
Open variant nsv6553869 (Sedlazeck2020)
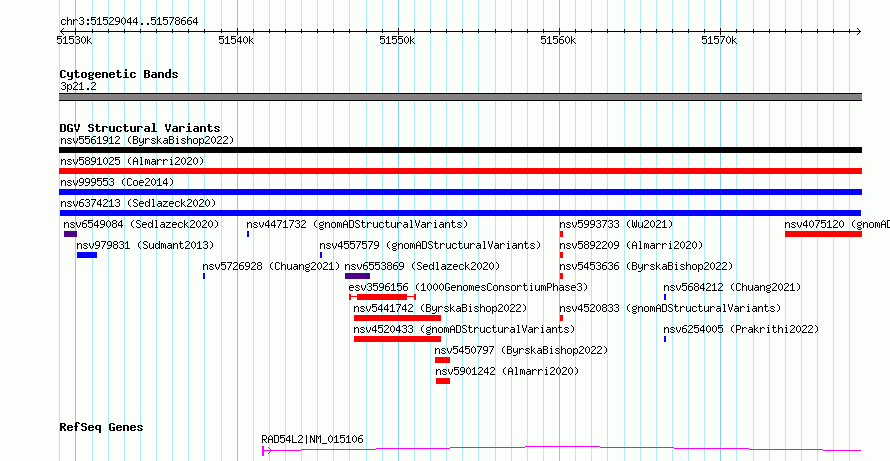(422, 266)
